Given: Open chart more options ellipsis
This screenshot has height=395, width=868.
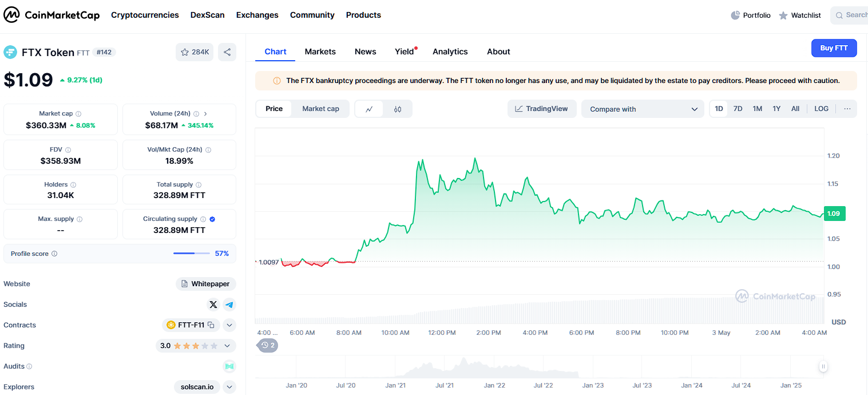Looking at the screenshot, I should pos(847,109).
